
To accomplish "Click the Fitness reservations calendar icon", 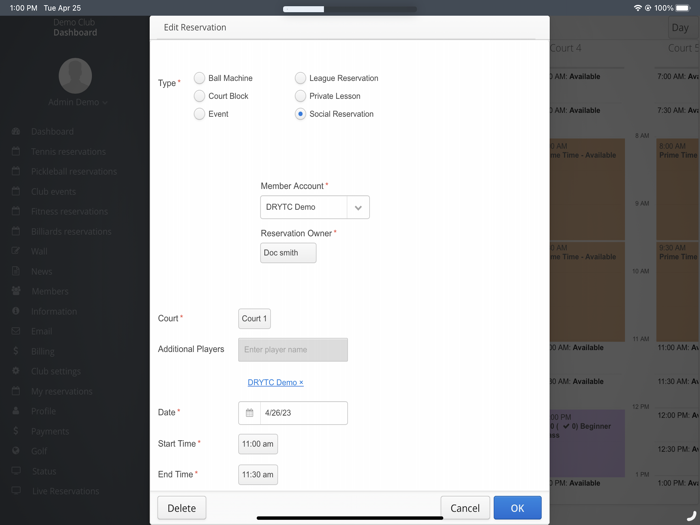I will (x=16, y=211).
